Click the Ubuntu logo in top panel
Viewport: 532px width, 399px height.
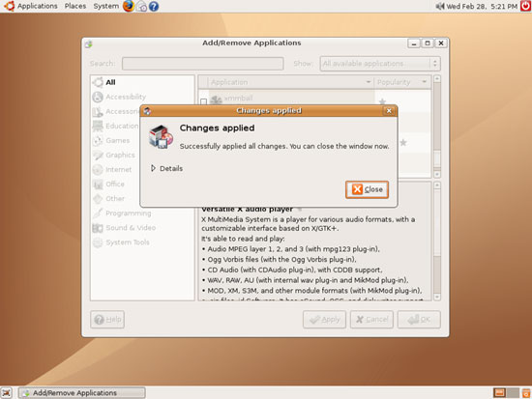[9, 6]
